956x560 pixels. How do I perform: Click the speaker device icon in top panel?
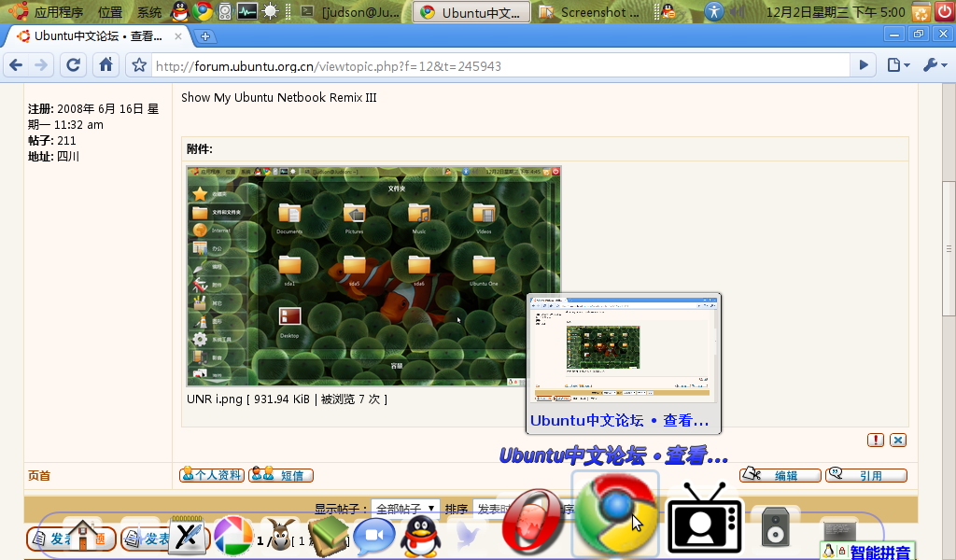(x=225, y=11)
